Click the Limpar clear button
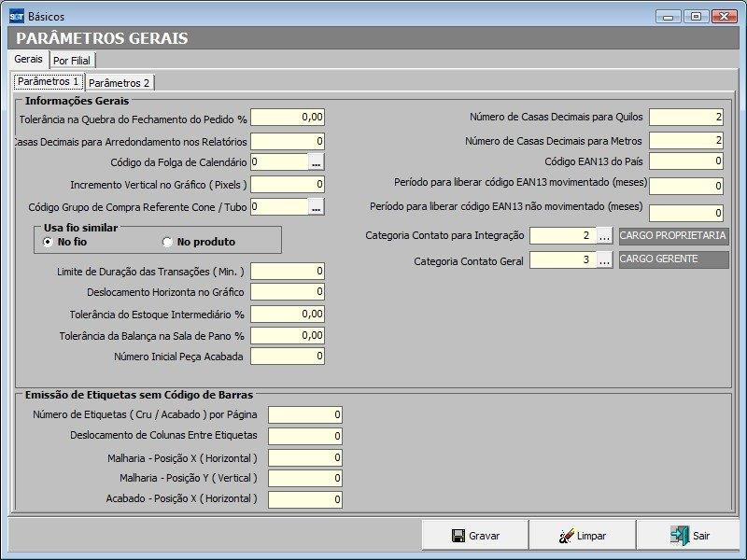Image resolution: width=747 pixels, height=560 pixels. click(x=582, y=536)
